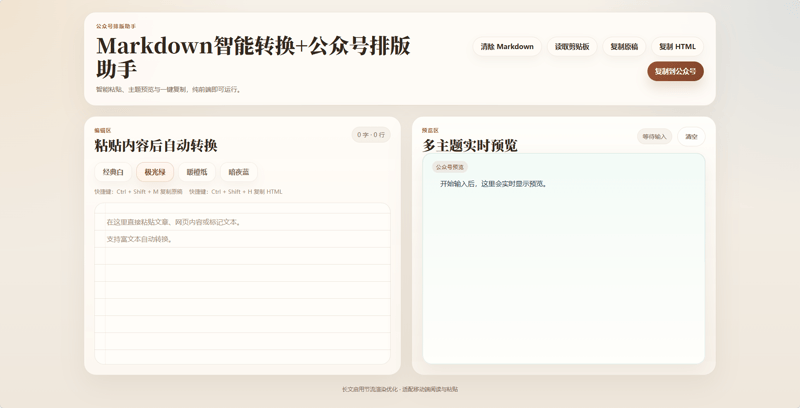The height and width of the screenshot is (408, 800).
Task: Click preview text 开始输入后，这里会实时显示预览。
Action: tap(494, 184)
